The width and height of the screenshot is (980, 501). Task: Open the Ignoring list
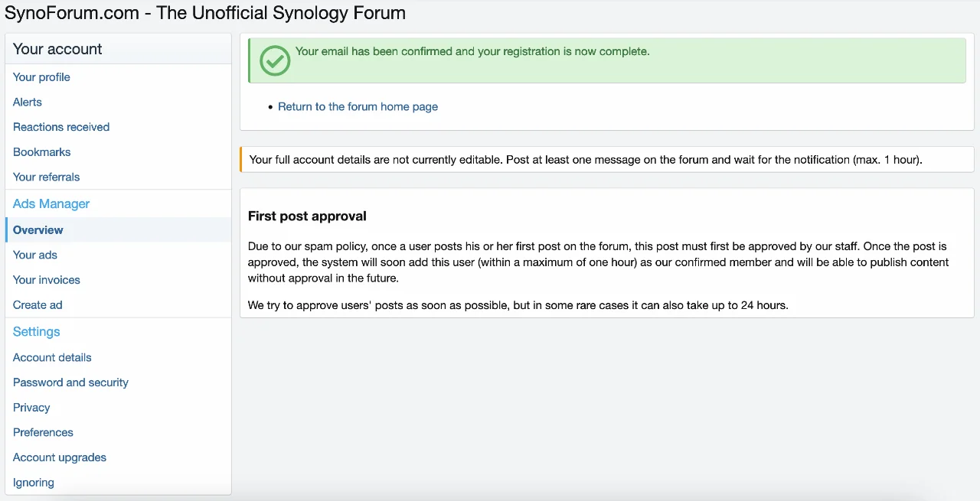[x=34, y=483]
